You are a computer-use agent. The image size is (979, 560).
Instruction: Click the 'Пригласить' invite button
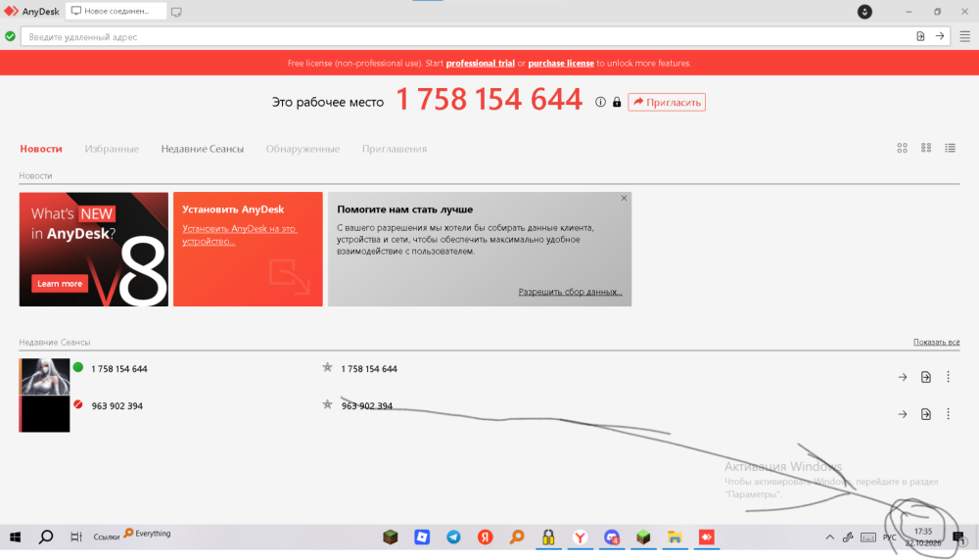(x=667, y=102)
